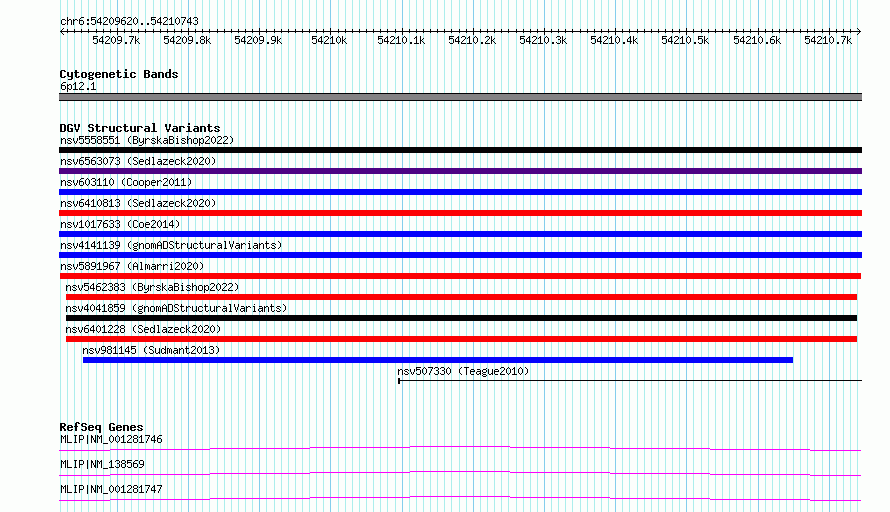
Task: Click the nsv4141139 (gnomADStructuralVariants) label
Action: pos(171,245)
